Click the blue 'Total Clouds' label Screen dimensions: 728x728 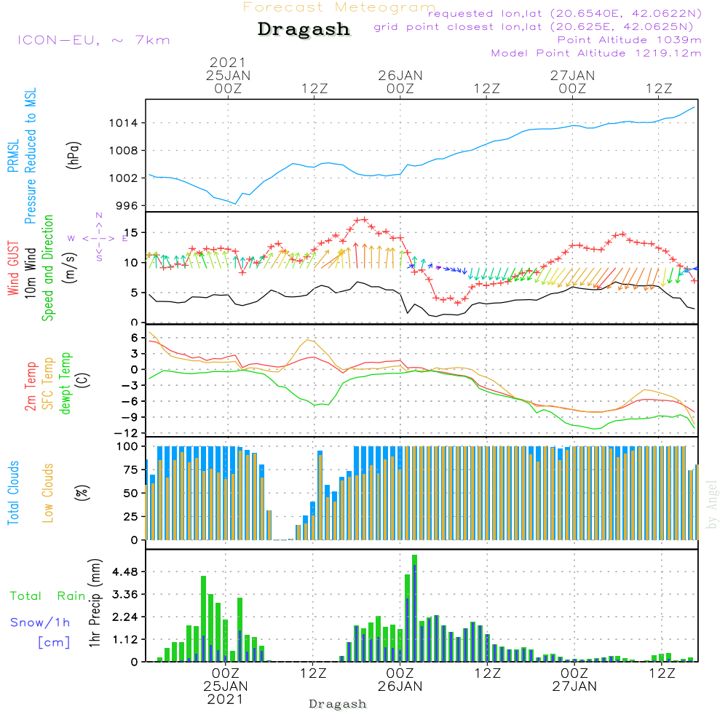click(x=13, y=493)
